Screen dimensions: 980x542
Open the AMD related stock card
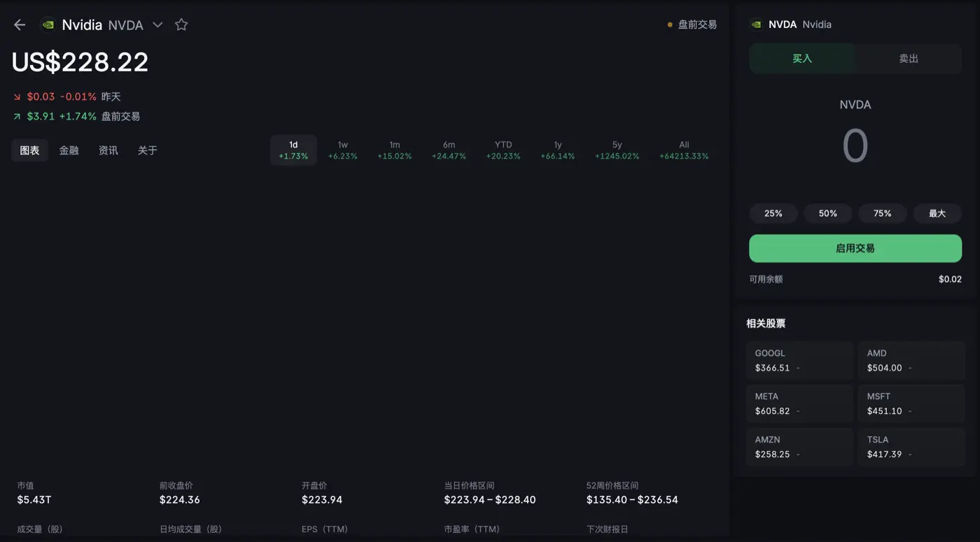pos(911,360)
